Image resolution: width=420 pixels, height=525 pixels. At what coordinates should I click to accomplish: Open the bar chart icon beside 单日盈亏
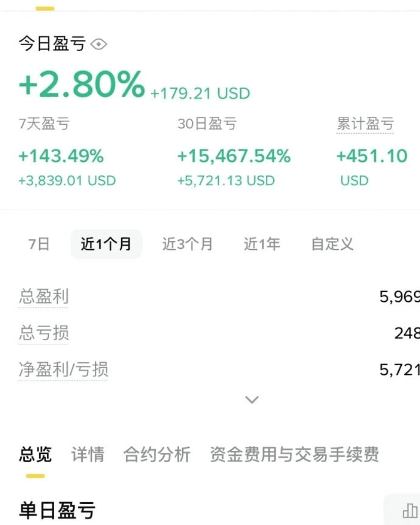(410, 511)
